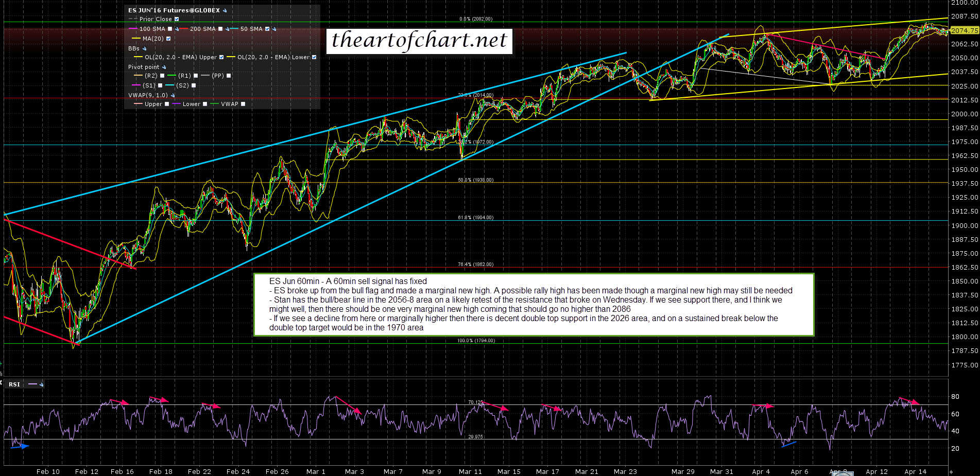Viewport: 980px width, 476px height.
Task: Toggle the MA(20) checkbox off
Action: tap(168, 39)
